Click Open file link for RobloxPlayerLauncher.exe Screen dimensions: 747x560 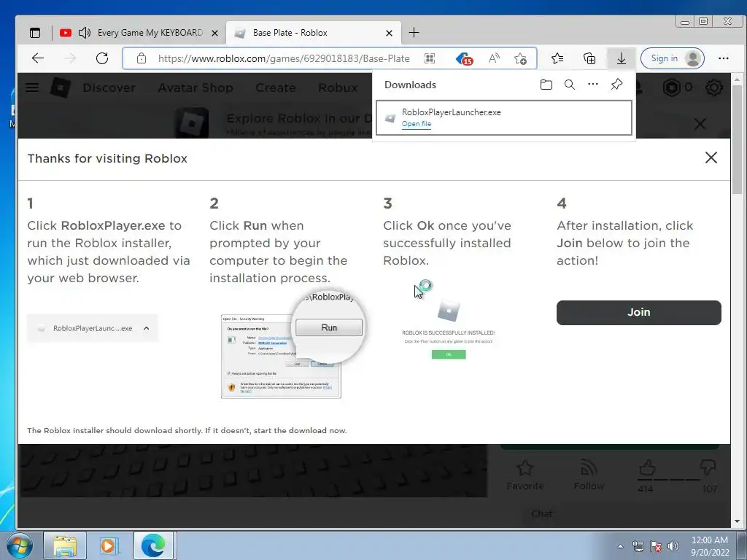pos(417,124)
